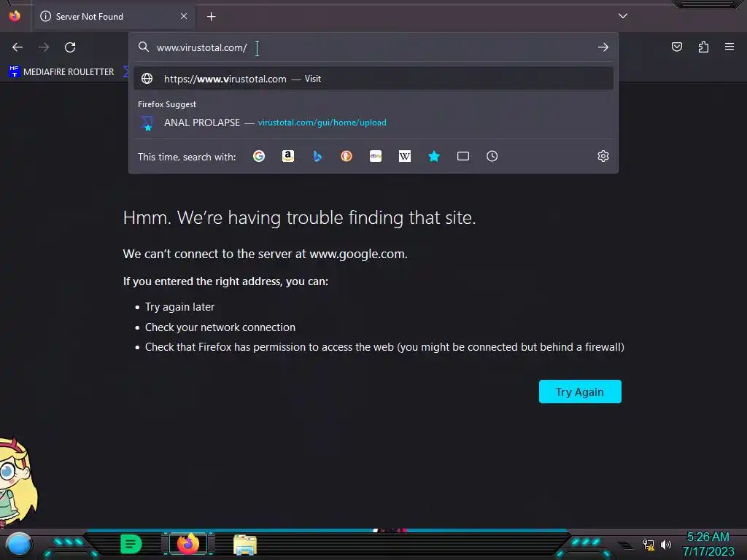Open MEDIAFIRE ROULETTER bookmark

61,72
